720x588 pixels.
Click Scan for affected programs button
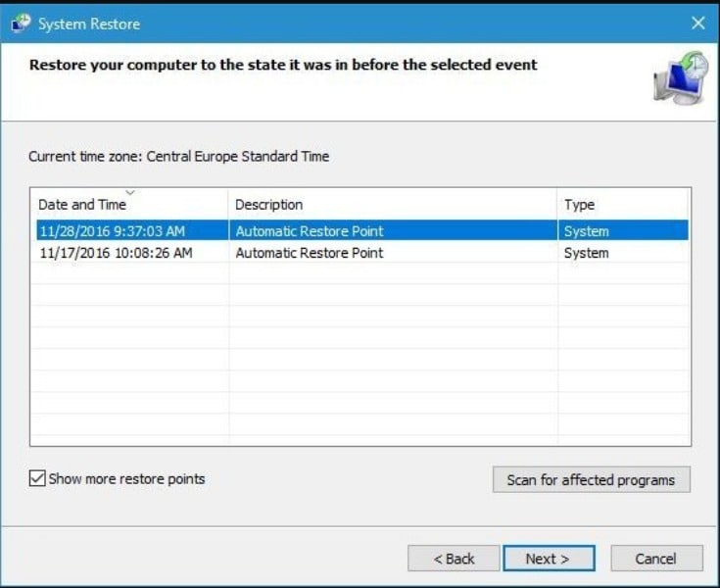click(x=592, y=479)
